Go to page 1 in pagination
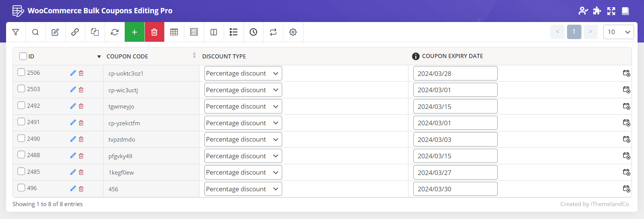 click(574, 32)
